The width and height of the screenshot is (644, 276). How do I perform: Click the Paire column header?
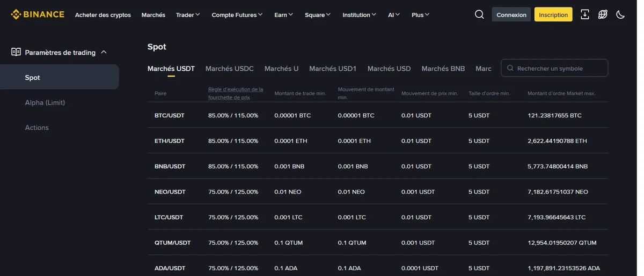click(160, 93)
